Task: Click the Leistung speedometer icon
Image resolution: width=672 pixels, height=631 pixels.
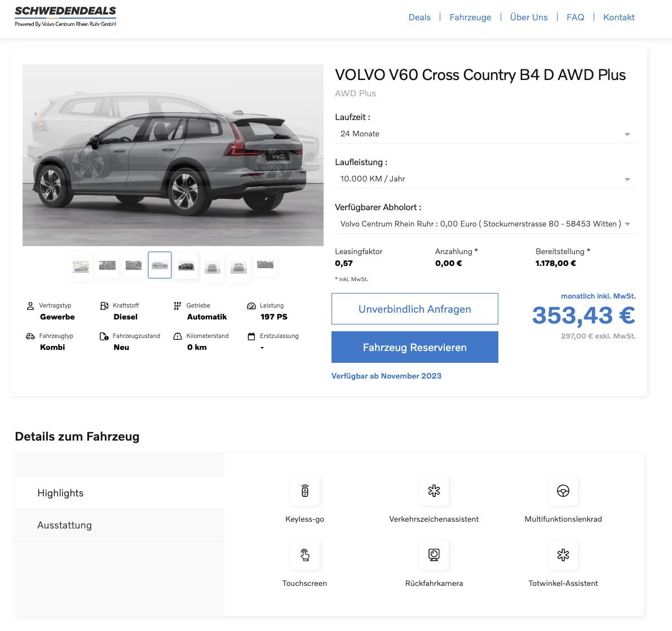Action: [251, 306]
